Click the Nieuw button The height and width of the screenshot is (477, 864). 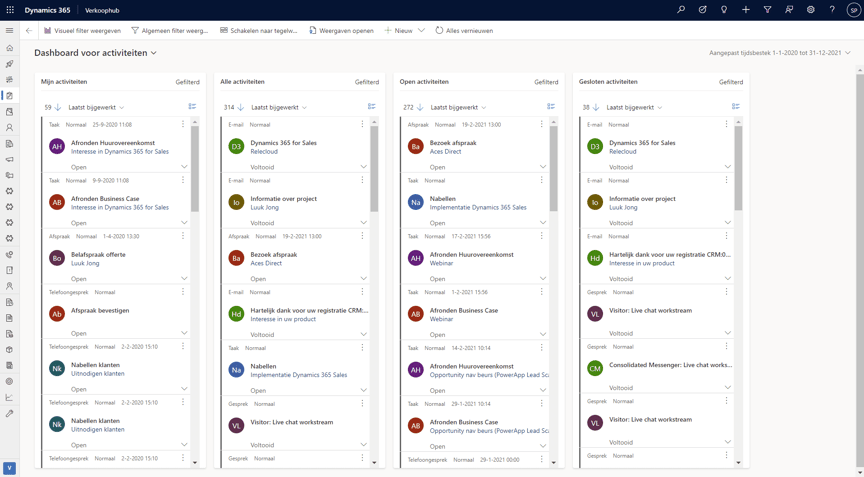pyautogui.click(x=398, y=31)
